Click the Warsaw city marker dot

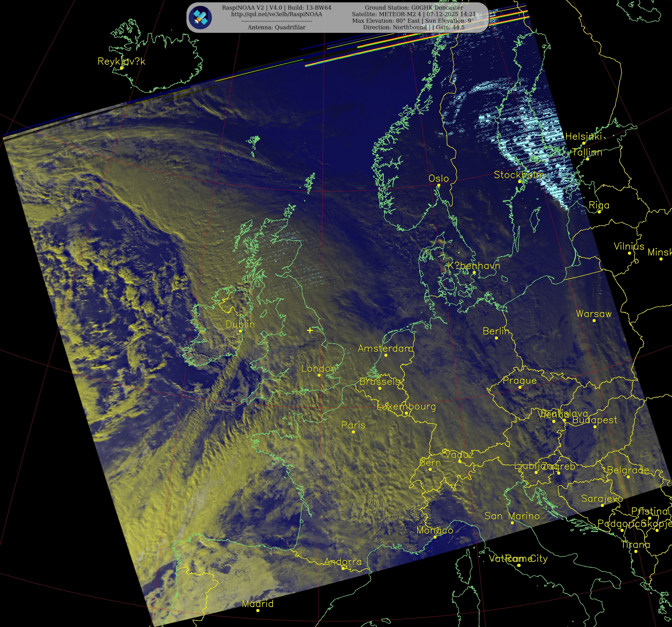pyautogui.click(x=594, y=320)
